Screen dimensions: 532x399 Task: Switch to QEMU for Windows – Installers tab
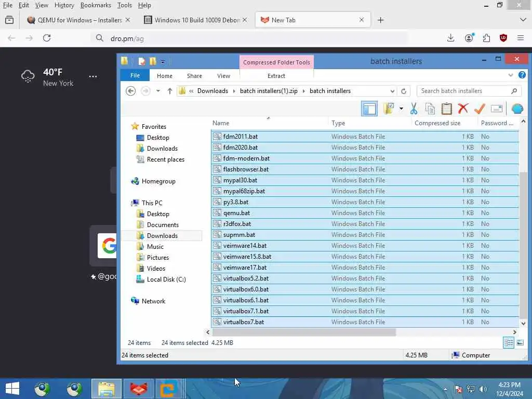pyautogui.click(x=79, y=20)
